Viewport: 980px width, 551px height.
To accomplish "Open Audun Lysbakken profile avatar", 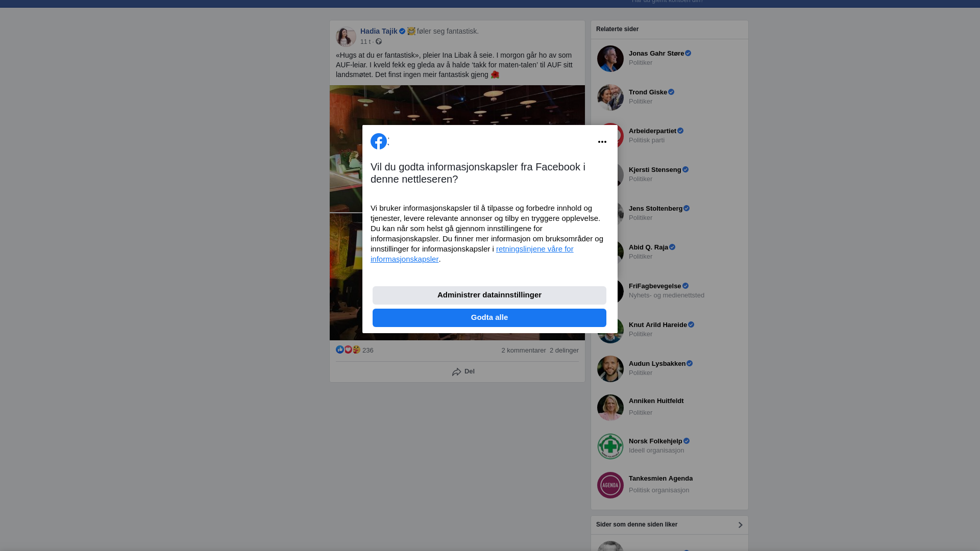I will click(x=610, y=369).
